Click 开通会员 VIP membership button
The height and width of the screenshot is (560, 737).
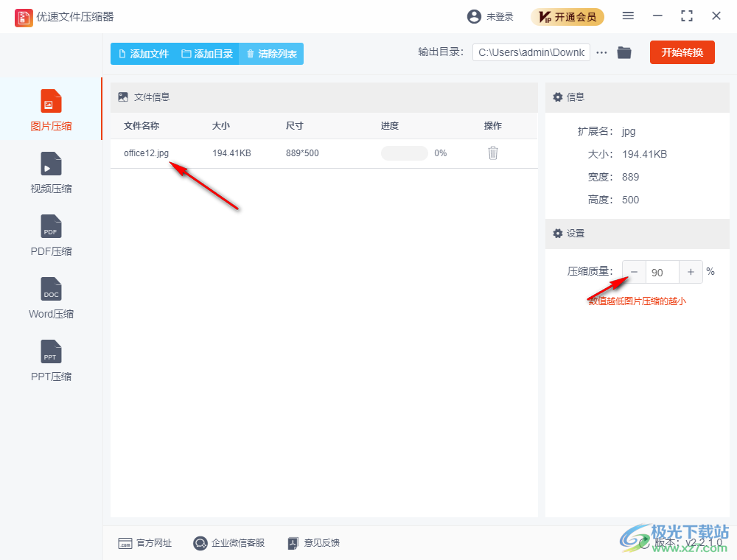point(567,17)
